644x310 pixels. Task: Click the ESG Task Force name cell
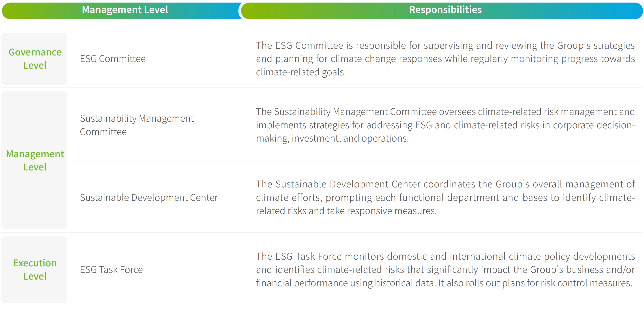point(111,270)
